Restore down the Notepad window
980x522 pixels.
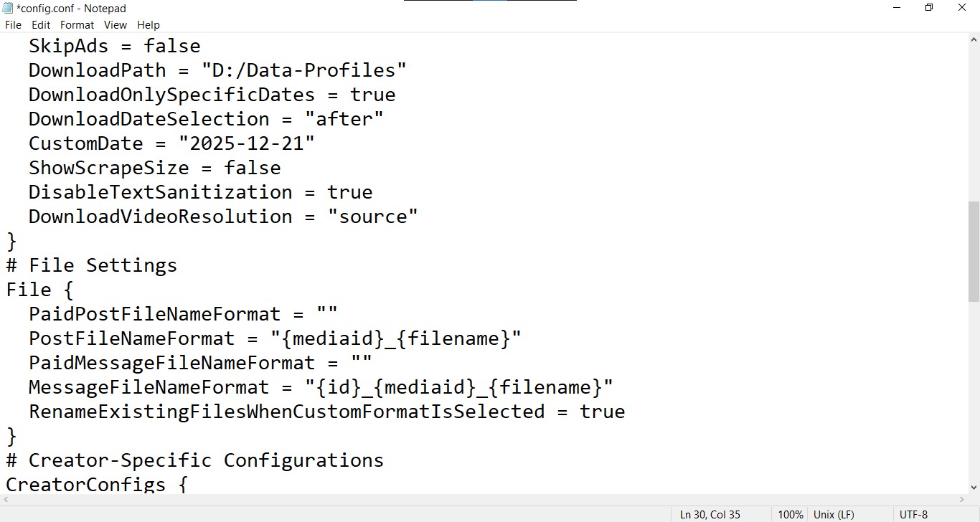click(929, 8)
